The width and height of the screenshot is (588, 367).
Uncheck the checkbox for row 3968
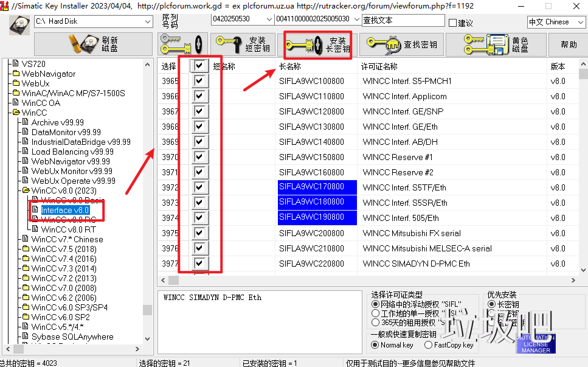(199, 127)
